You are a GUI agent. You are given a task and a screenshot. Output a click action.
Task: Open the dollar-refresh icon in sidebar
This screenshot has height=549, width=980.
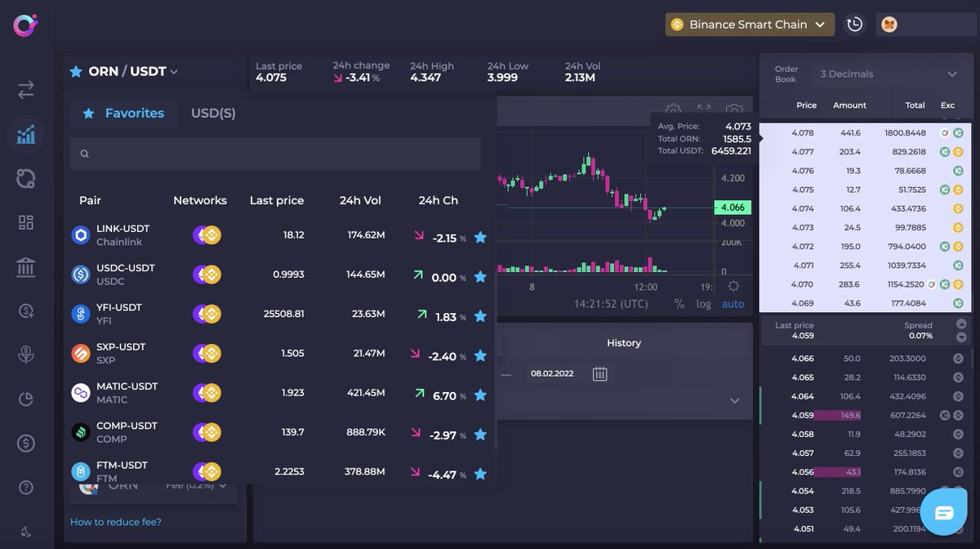click(x=26, y=310)
